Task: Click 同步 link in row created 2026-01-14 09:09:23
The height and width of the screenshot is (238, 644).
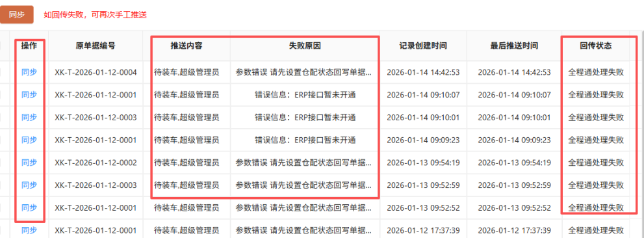Action: tap(29, 140)
